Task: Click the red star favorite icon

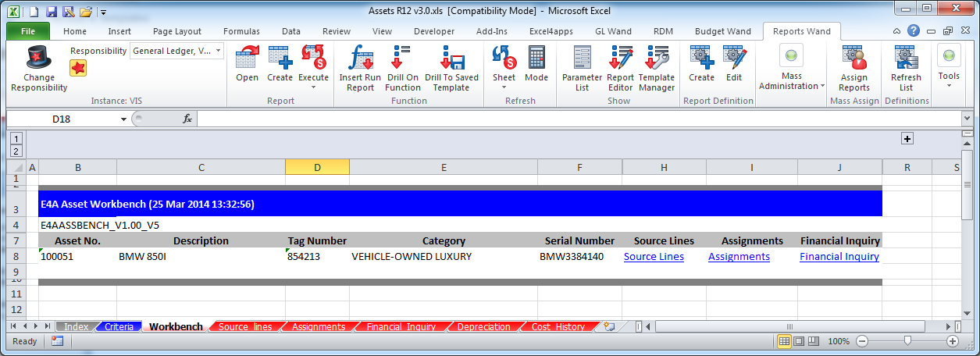Action: 78,68
